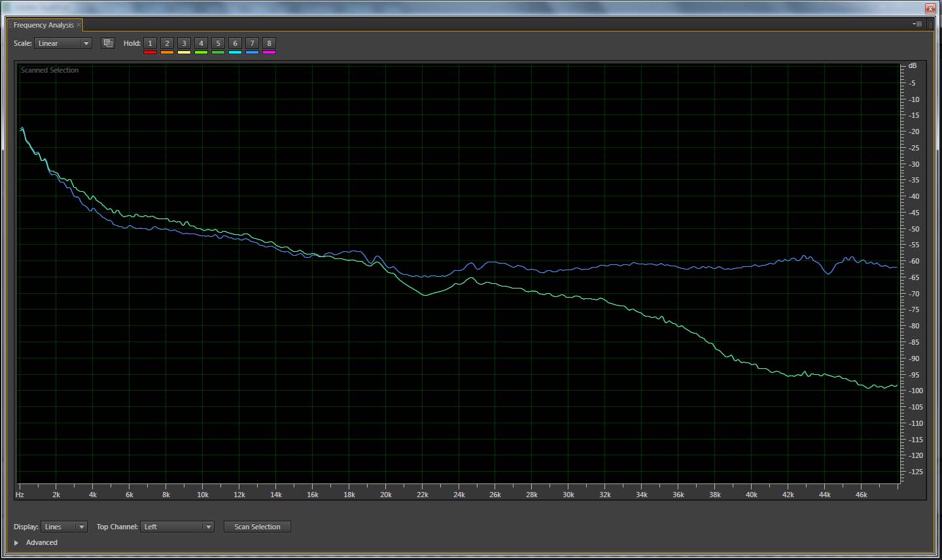The width and height of the screenshot is (942, 560).
Task: Click the '-100' dB axis label
Action: click(916, 391)
